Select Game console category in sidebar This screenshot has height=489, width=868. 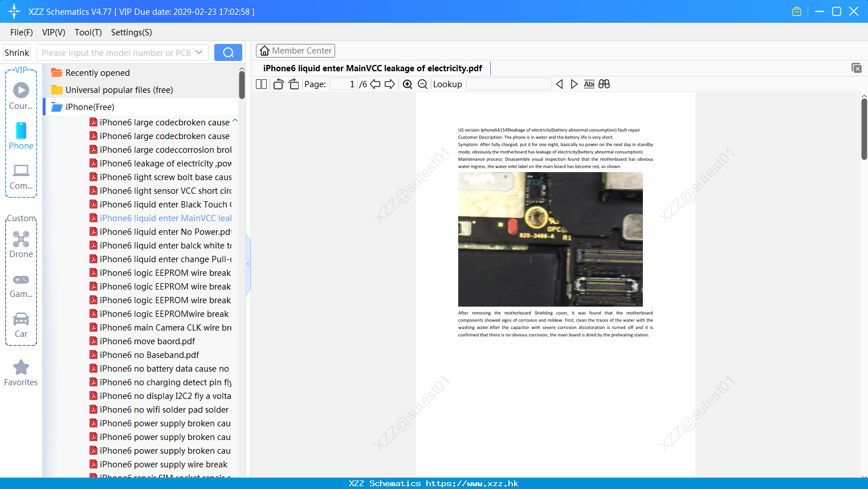pyautogui.click(x=21, y=286)
